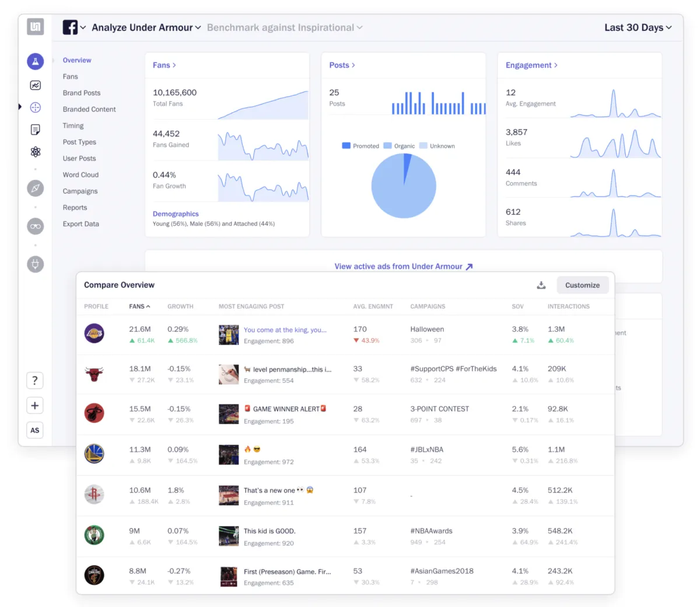Open the Fans card link
The height and width of the screenshot is (607, 700).
coord(164,65)
